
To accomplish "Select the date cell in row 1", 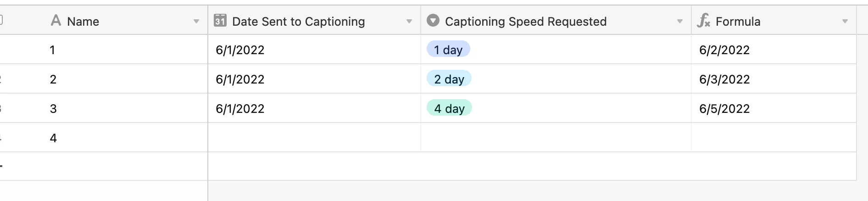I will point(314,50).
